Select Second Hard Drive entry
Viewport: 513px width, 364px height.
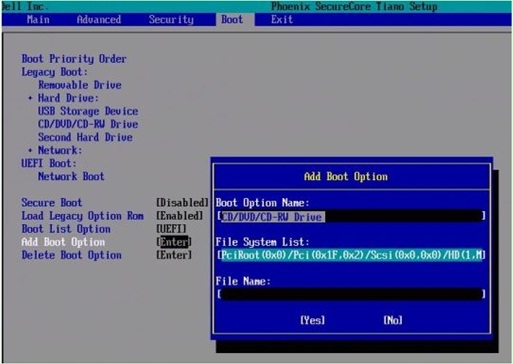(85, 137)
